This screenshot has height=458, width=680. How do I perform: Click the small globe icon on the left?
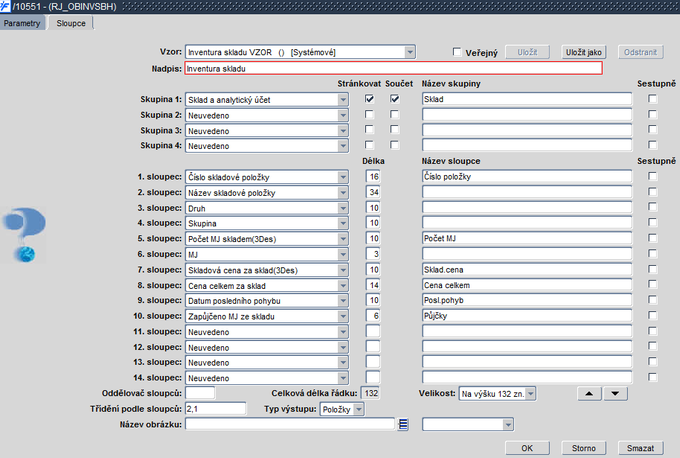(x=25, y=254)
